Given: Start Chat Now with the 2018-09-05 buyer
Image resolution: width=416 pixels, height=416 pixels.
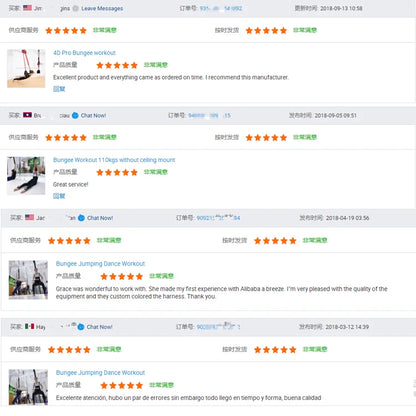Looking at the screenshot, I should pos(93,115).
